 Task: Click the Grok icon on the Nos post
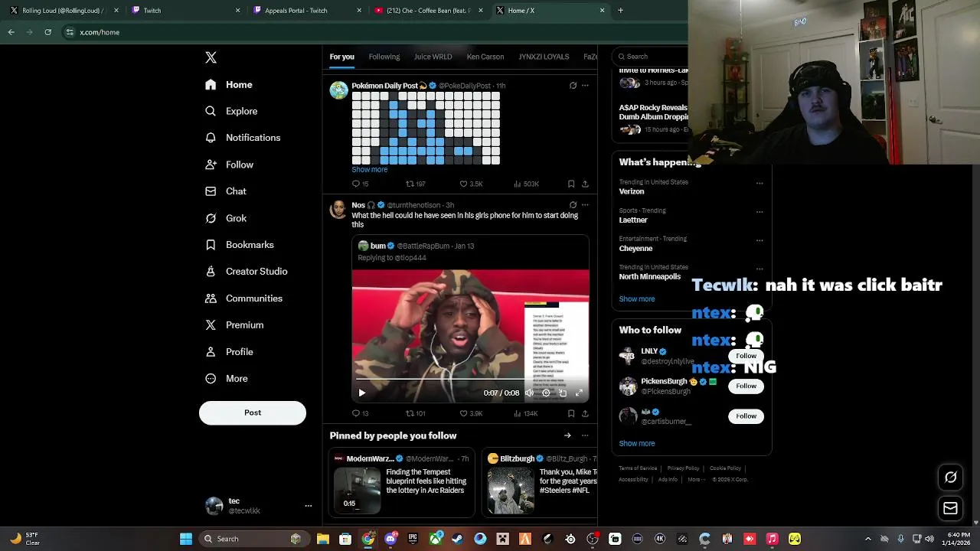point(573,205)
